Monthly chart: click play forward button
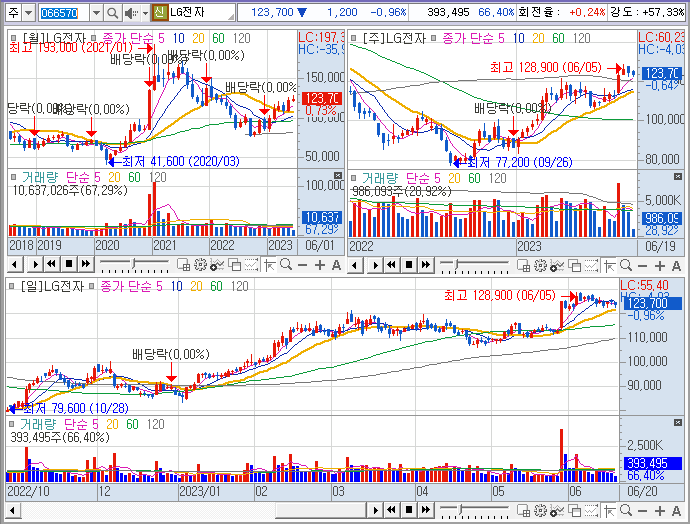690x524 pixels. tap(35, 264)
